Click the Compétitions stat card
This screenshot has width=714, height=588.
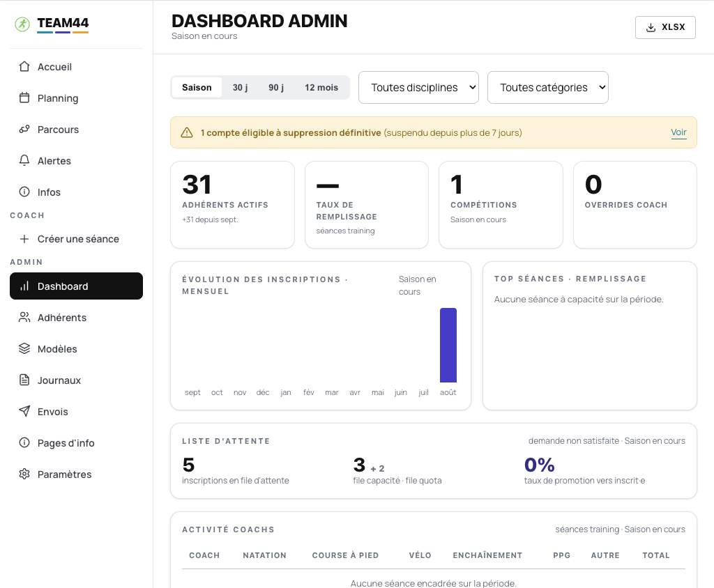pos(501,205)
